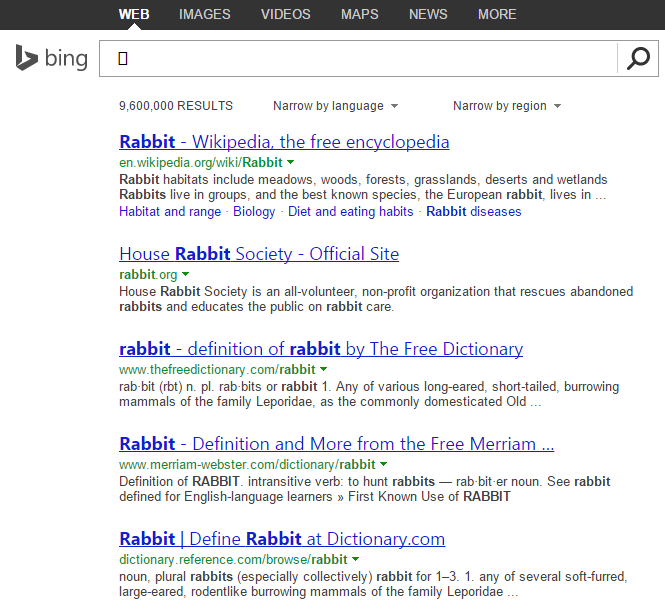Open Rabbit | Define Rabbit at Dictionary.com

coord(282,538)
